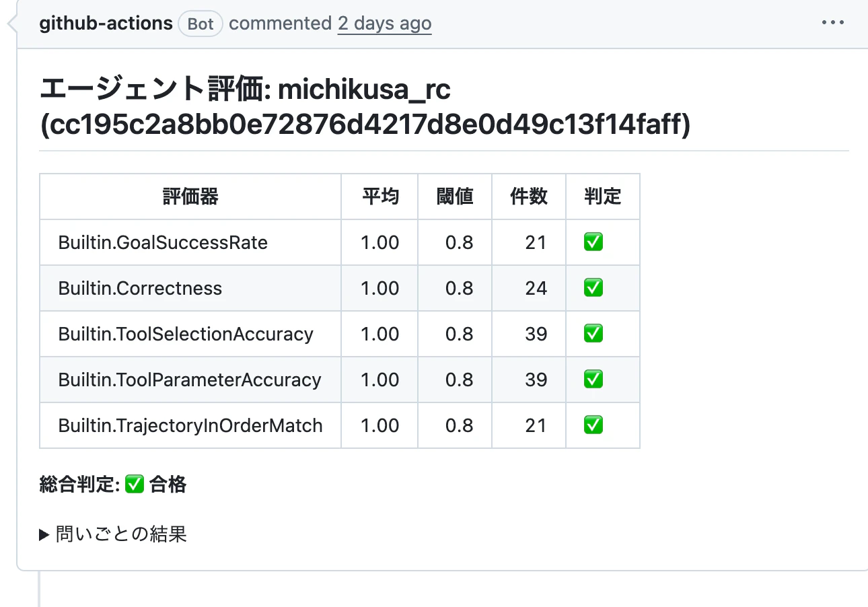The width and height of the screenshot is (868, 607).
Task: Expand the 問いごとの結果 details section
Action: pyautogui.click(x=113, y=534)
